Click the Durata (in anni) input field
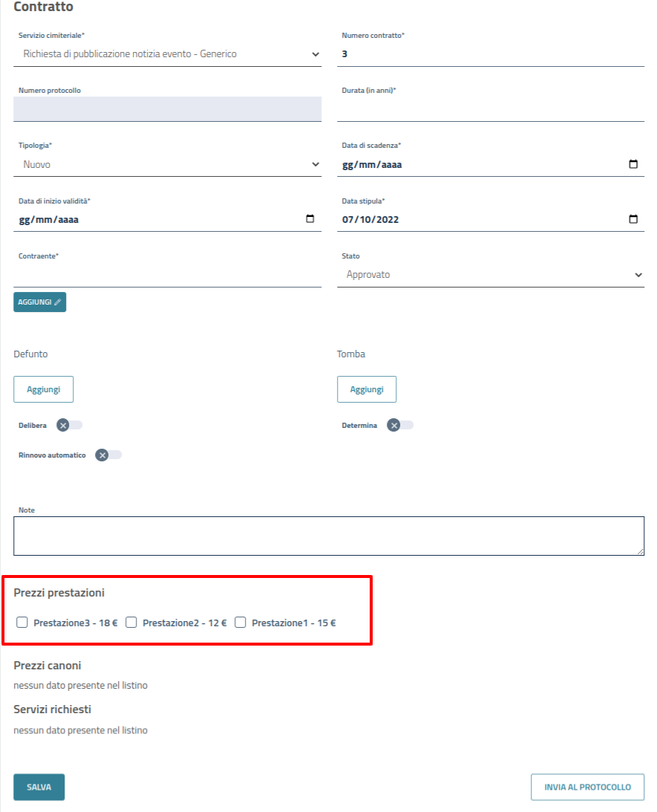 click(490, 110)
